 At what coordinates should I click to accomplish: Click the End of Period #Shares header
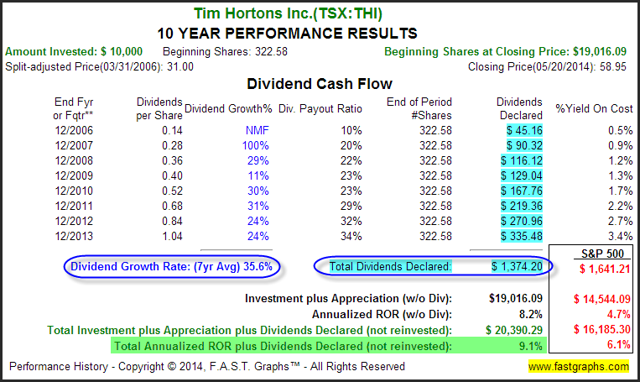coord(419,109)
